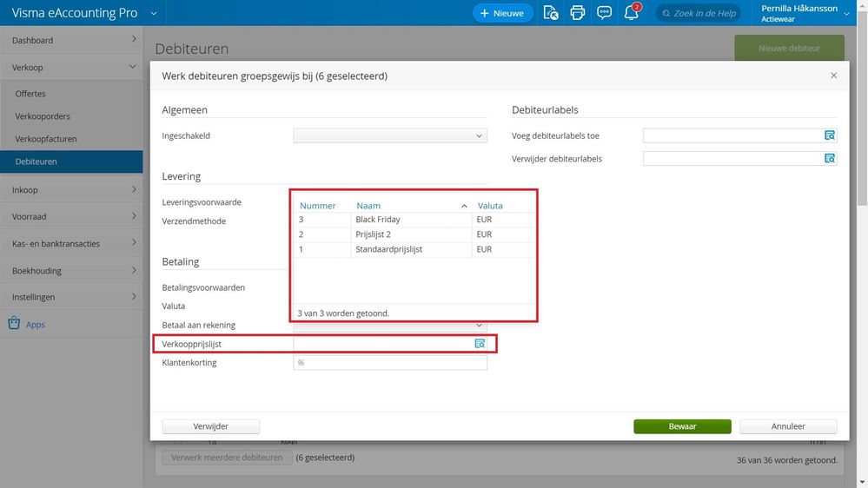Open Apps link in sidebar
Screen dimensions: 868x488
(36, 324)
